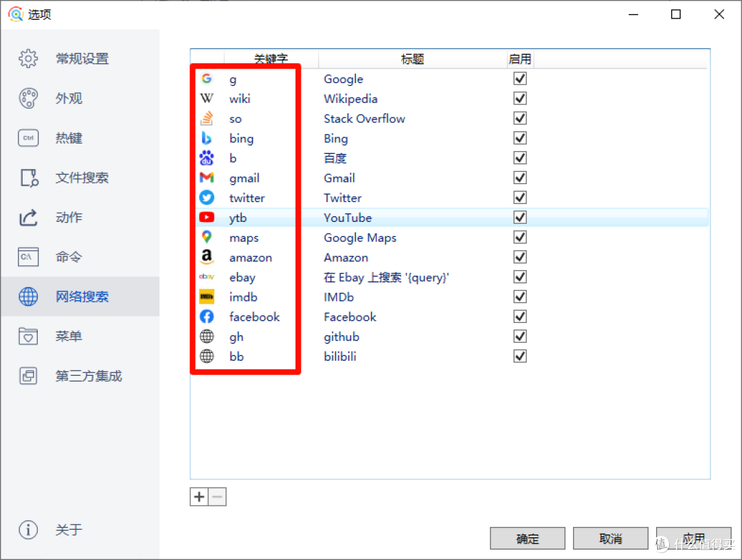Select the keyword 'wiki' cell
The width and height of the screenshot is (742, 560).
click(x=240, y=98)
